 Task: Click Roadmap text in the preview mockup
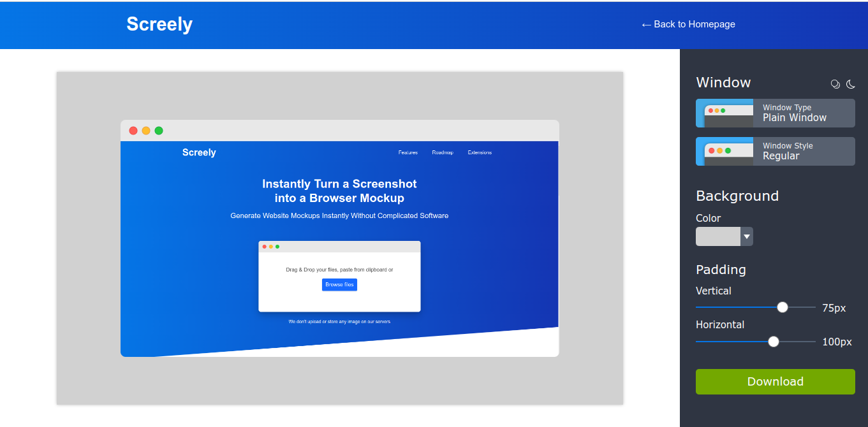443,153
